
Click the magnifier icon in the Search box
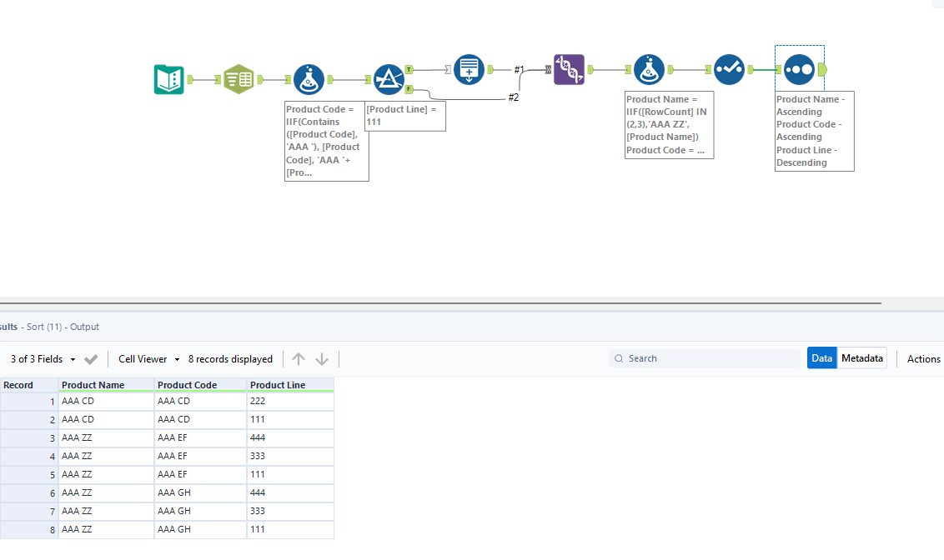click(619, 357)
